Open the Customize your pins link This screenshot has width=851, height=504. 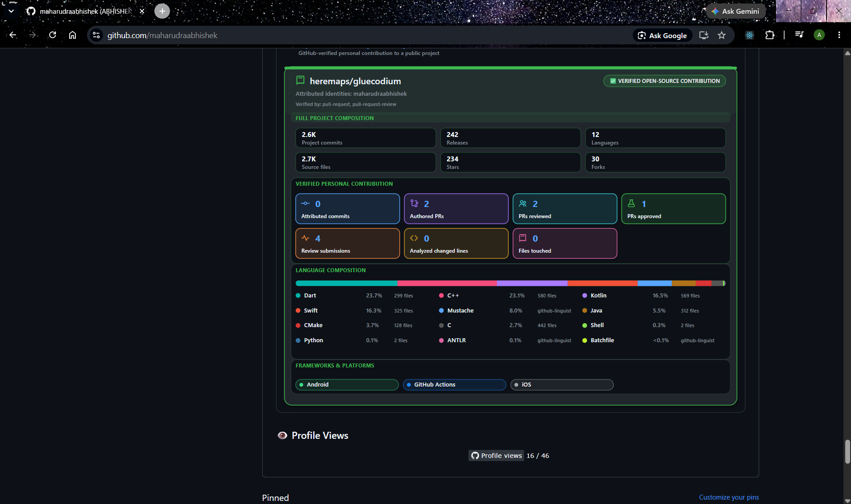click(x=729, y=497)
